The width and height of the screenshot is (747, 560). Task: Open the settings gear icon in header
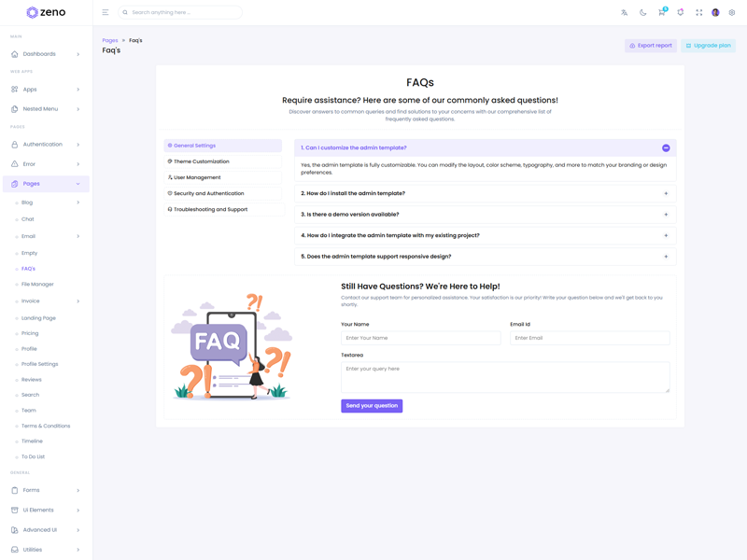[x=732, y=13]
